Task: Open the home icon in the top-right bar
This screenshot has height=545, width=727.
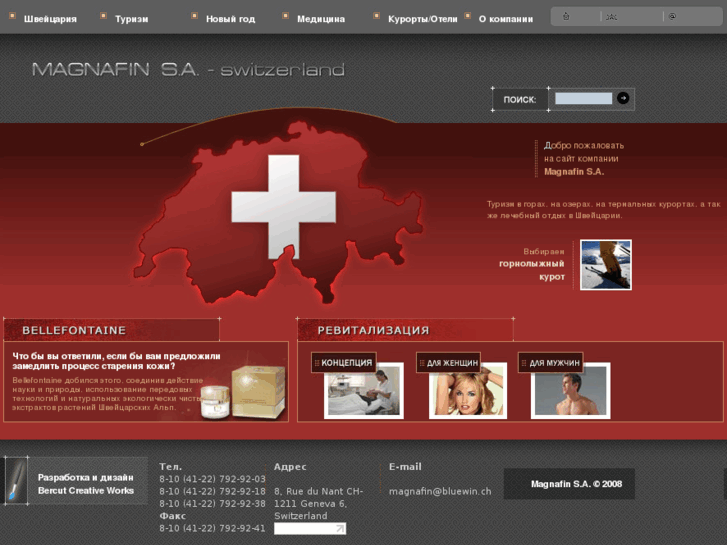Action: coord(566,17)
